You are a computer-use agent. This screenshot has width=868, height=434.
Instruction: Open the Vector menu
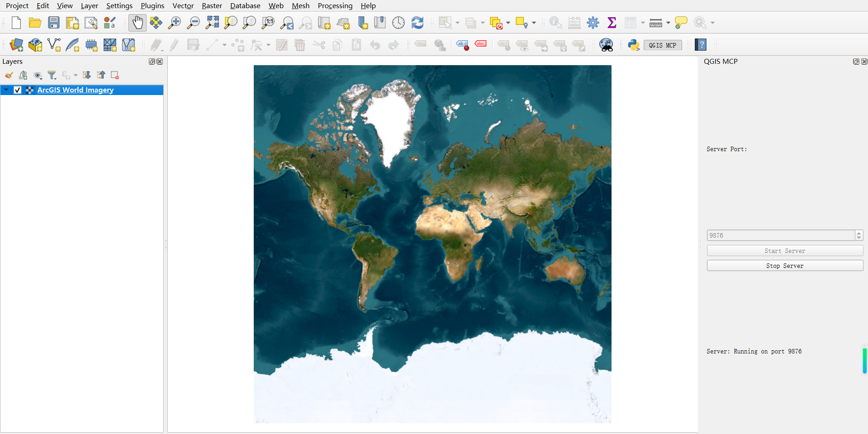(182, 5)
